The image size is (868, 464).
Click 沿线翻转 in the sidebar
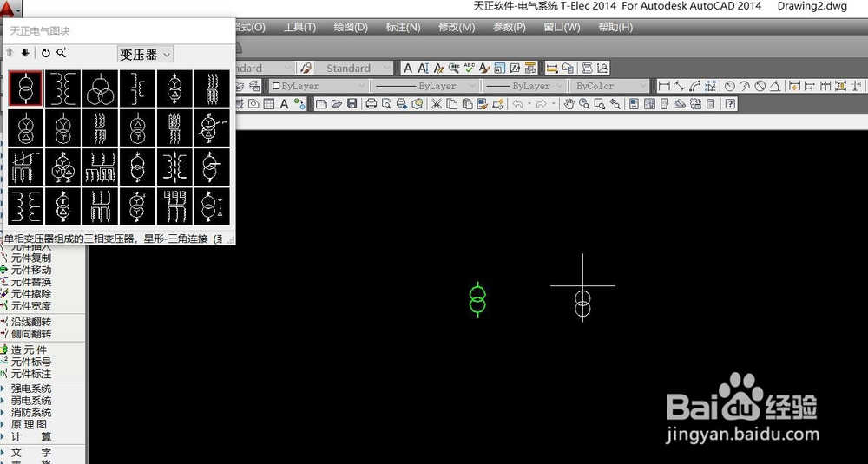point(31,322)
